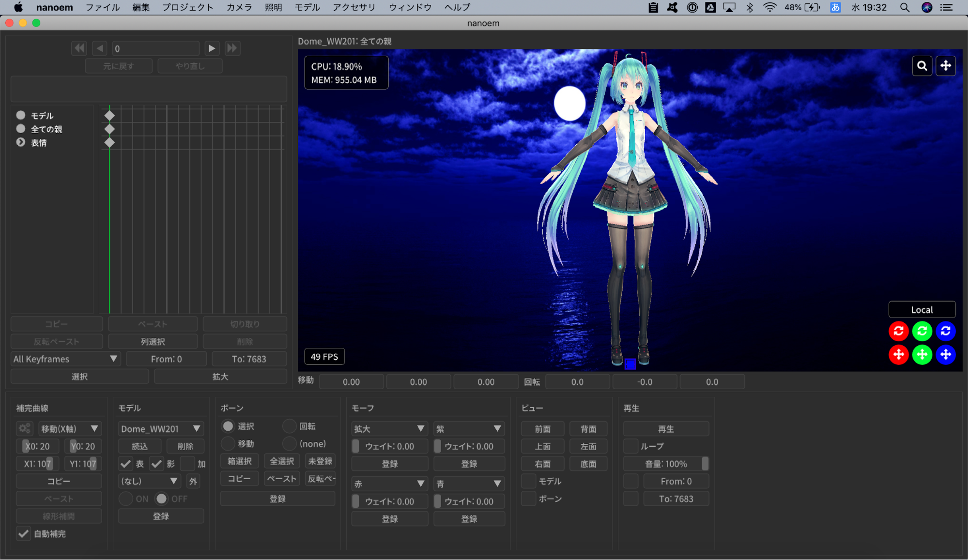Click the 再生 play button in the playback panel

pyautogui.click(x=666, y=429)
